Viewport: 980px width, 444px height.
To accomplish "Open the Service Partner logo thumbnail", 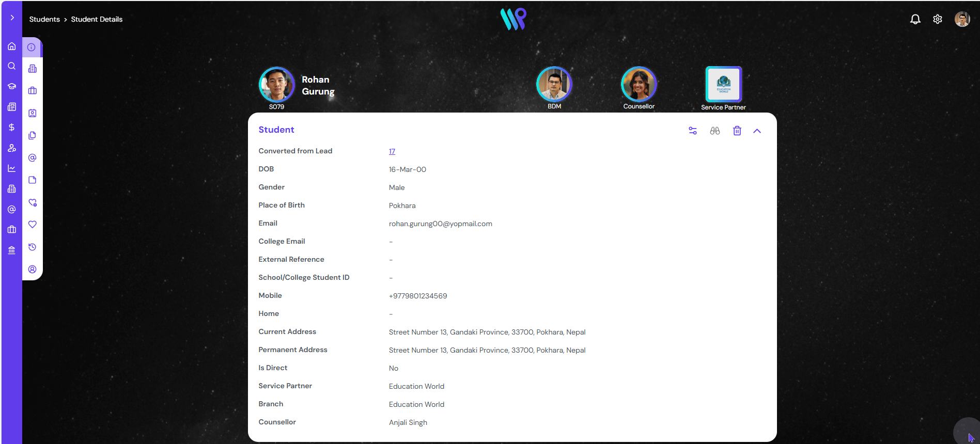I will (x=723, y=84).
